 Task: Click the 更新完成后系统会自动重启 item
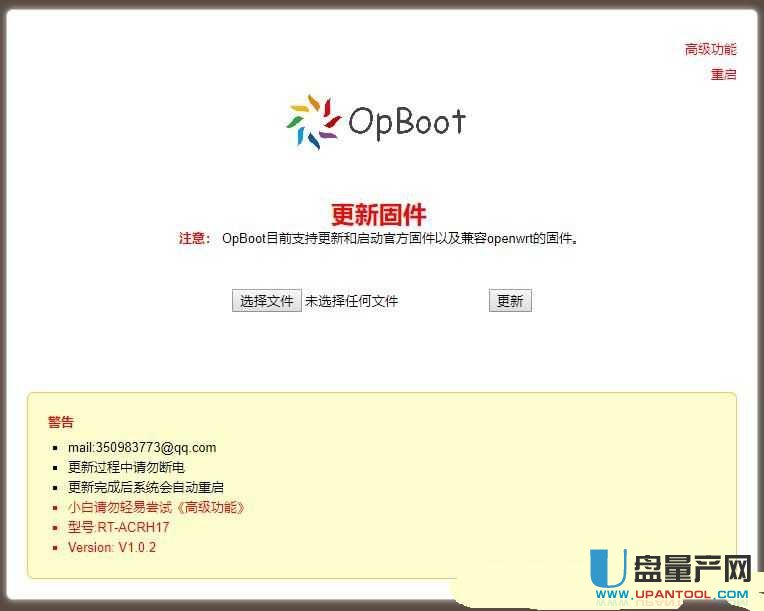146,487
